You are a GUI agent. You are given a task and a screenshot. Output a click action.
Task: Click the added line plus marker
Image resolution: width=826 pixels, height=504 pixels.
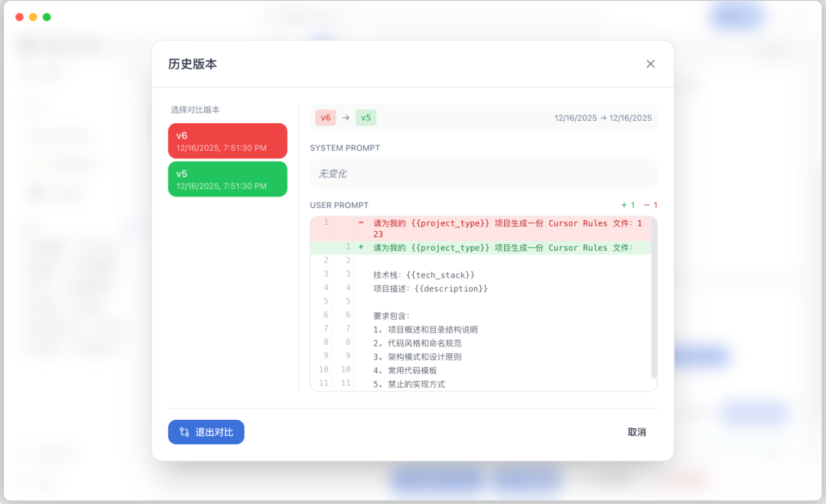[x=361, y=247]
